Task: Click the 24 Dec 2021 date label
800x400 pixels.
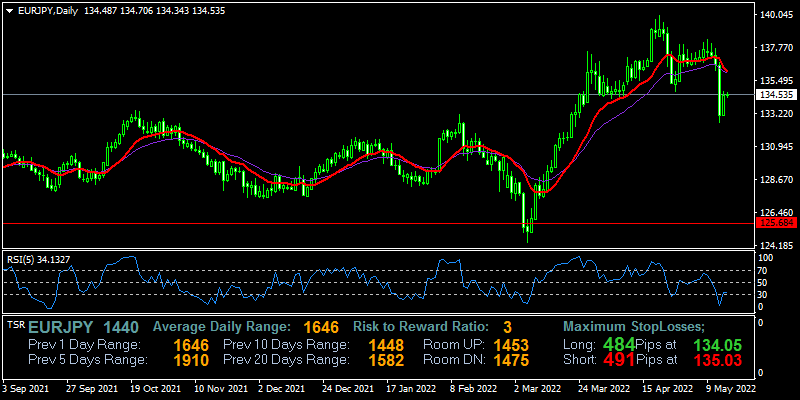Action: coord(347,389)
